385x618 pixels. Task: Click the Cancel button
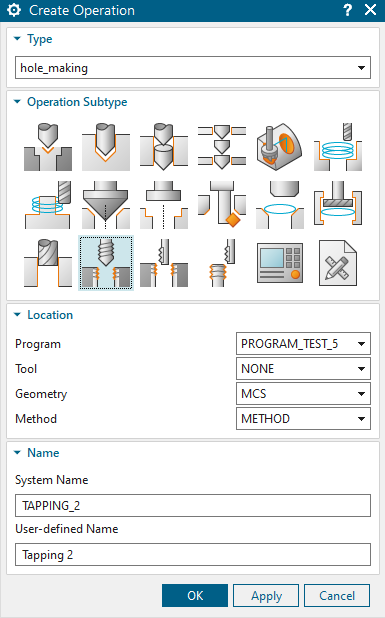pos(337,596)
